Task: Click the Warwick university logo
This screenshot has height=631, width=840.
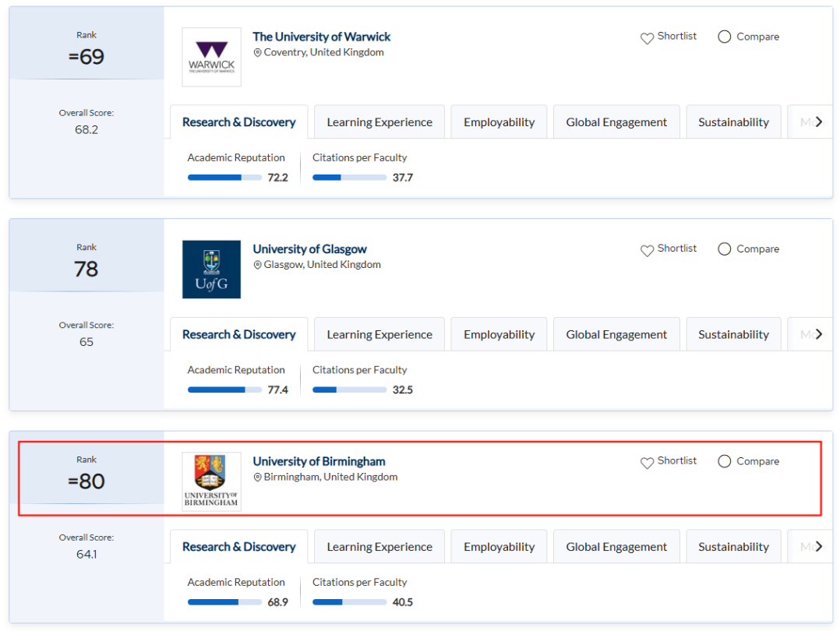Action: click(x=212, y=58)
